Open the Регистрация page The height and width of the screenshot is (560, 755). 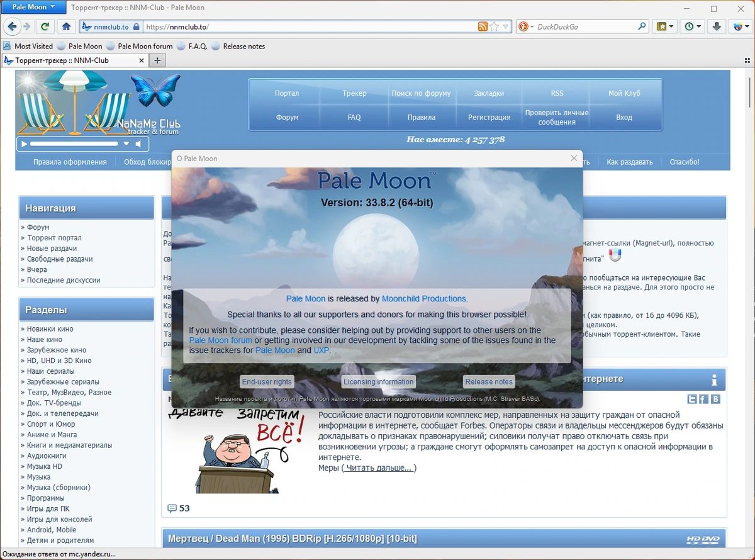[x=489, y=117]
